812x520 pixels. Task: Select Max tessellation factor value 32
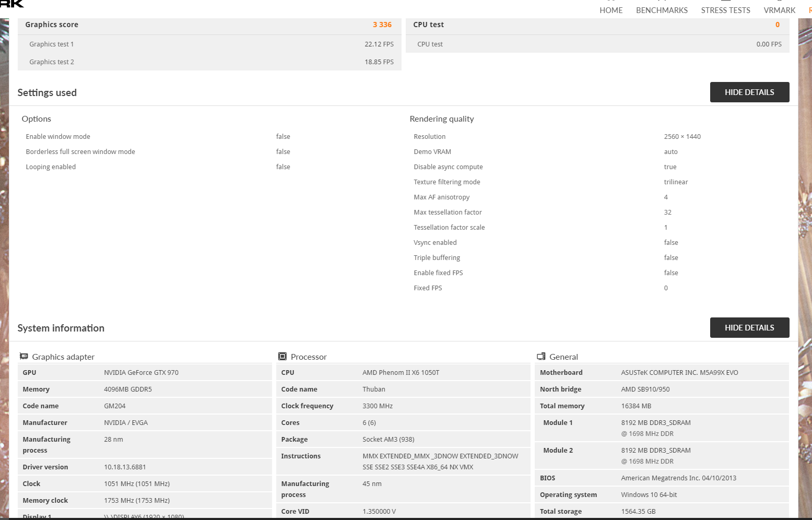pyautogui.click(x=667, y=212)
